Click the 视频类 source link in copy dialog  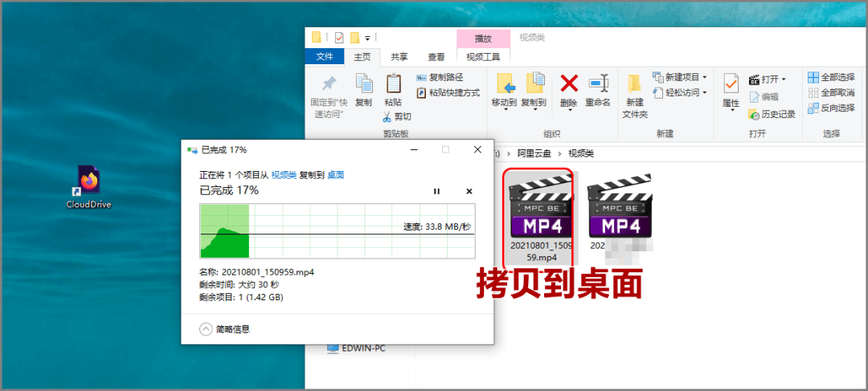(284, 175)
